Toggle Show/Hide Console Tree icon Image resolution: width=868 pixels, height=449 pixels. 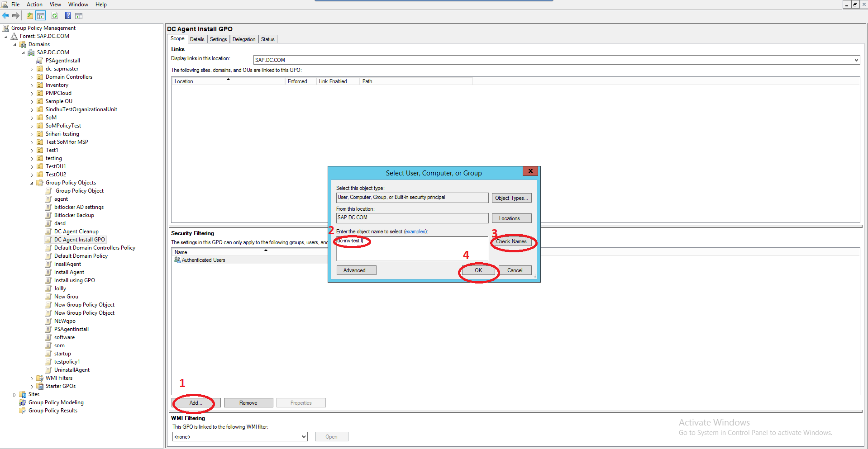[x=41, y=16]
